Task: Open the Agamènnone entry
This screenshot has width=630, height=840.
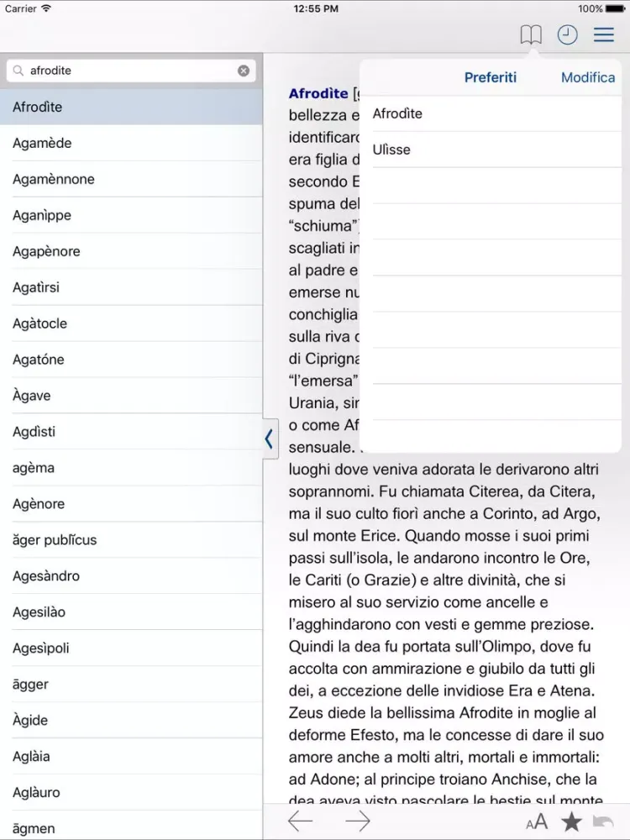Action: (54, 179)
